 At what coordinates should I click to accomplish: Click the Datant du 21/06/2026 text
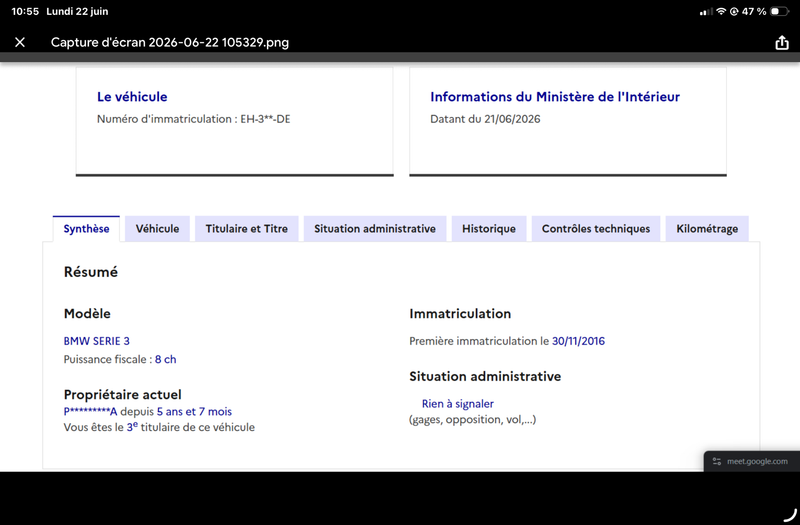[485, 119]
